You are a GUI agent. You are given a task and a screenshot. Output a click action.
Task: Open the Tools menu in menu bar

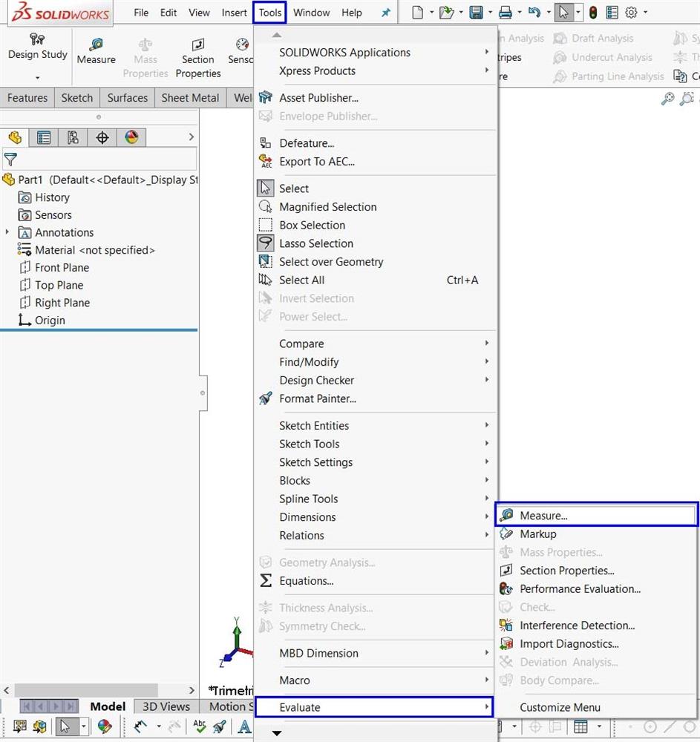[269, 13]
